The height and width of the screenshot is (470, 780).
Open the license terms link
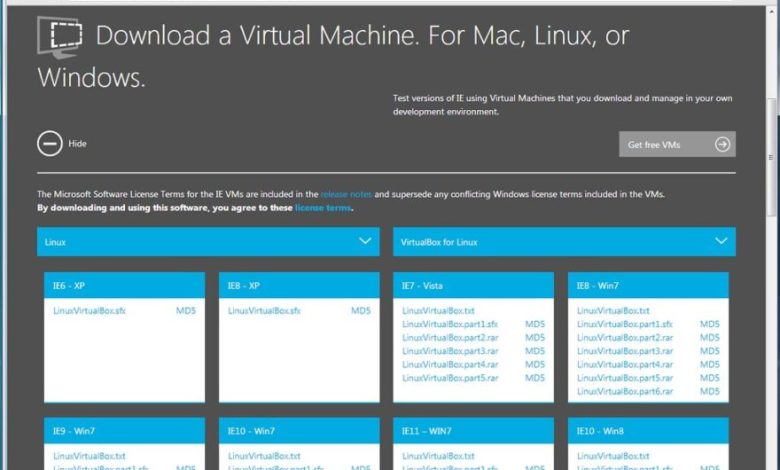323,208
